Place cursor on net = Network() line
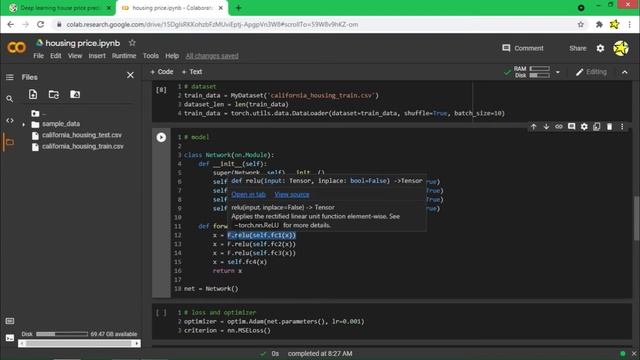This screenshot has height=360, width=640. tap(211, 289)
